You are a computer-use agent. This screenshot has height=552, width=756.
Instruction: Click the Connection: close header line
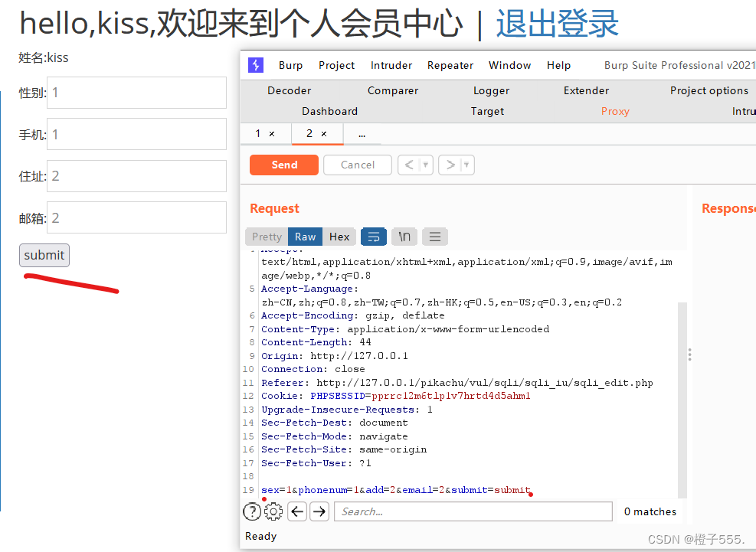[x=313, y=369]
